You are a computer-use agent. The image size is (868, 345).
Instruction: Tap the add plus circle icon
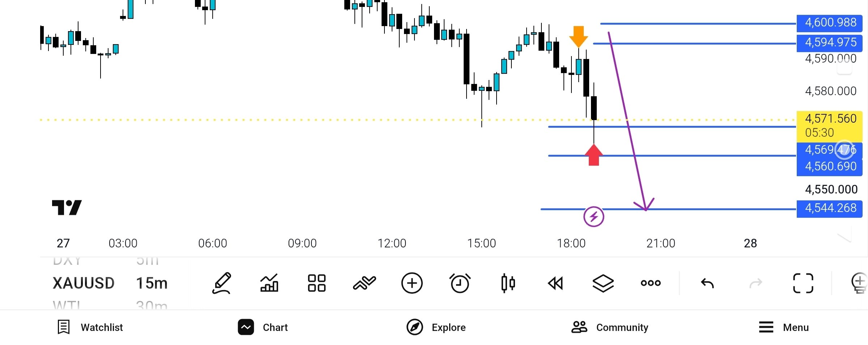(412, 283)
